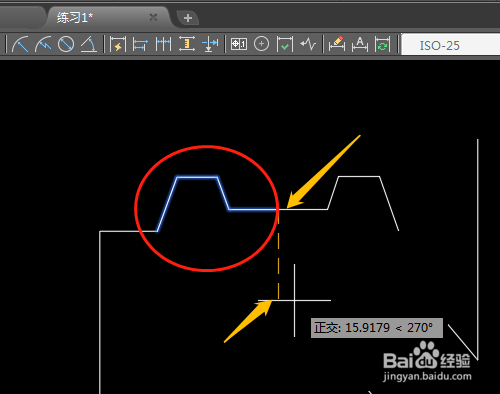Viewport: 500px width, 394px height.
Task: Open the Dimension Space tool
Action: 187,44
